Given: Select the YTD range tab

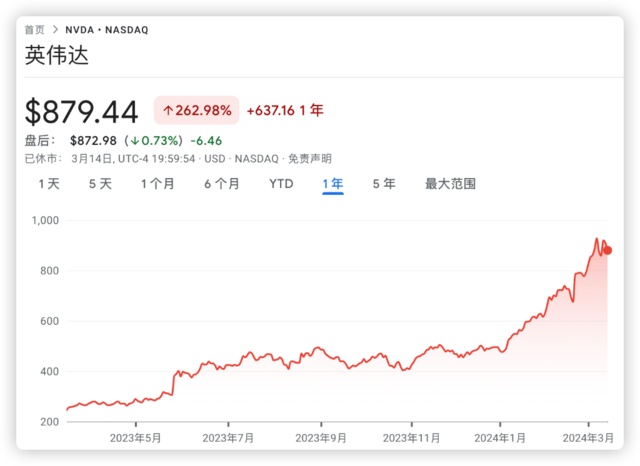Looking at the screenshot, I should pyautogui.click(x=281, y=184).
